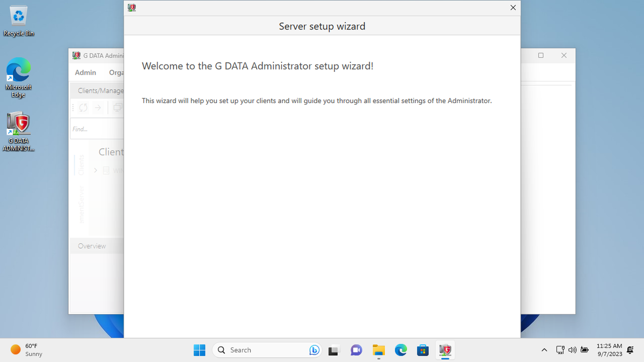Click the Bing icon in the search bar
The image size is (644, 362).
point(314,350)
